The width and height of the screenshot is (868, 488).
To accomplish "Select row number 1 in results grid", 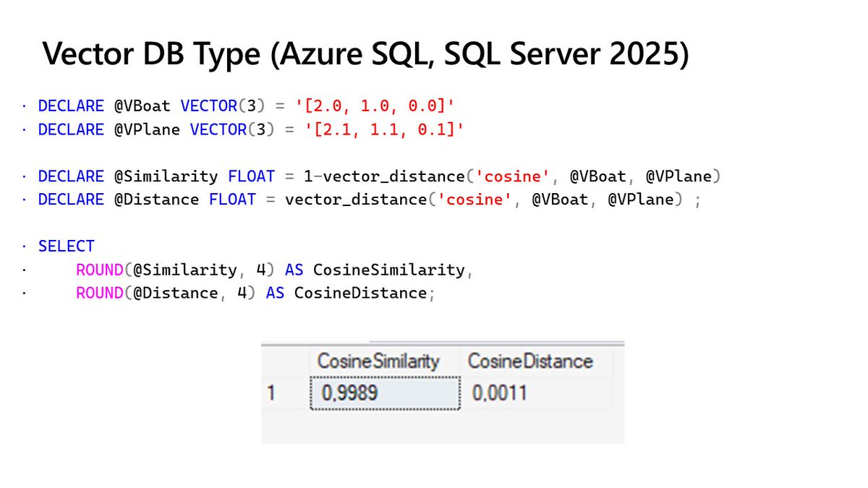I will [271, 394].
